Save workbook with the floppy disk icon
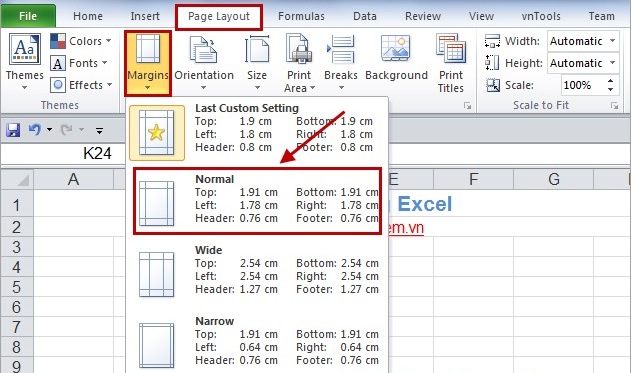633x373 pixels. click(13, 130)
